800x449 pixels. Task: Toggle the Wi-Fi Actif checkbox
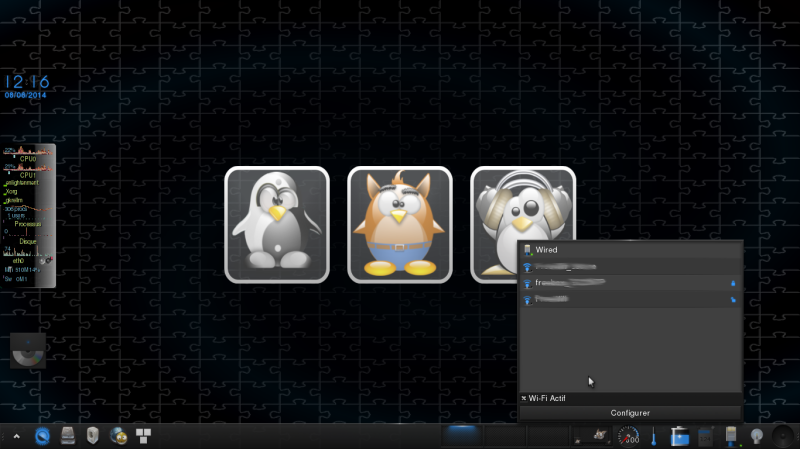click(523, 398)
